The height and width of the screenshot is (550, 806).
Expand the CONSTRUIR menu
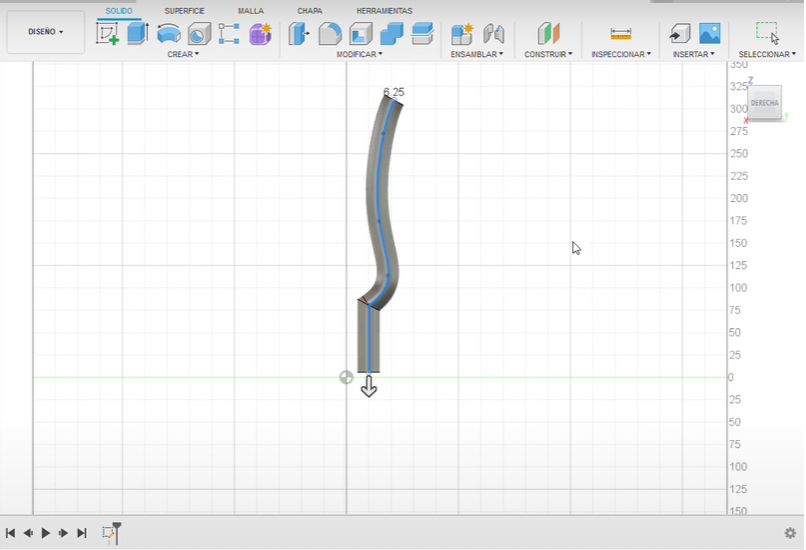pyautogui.click(x=548, y=54)
